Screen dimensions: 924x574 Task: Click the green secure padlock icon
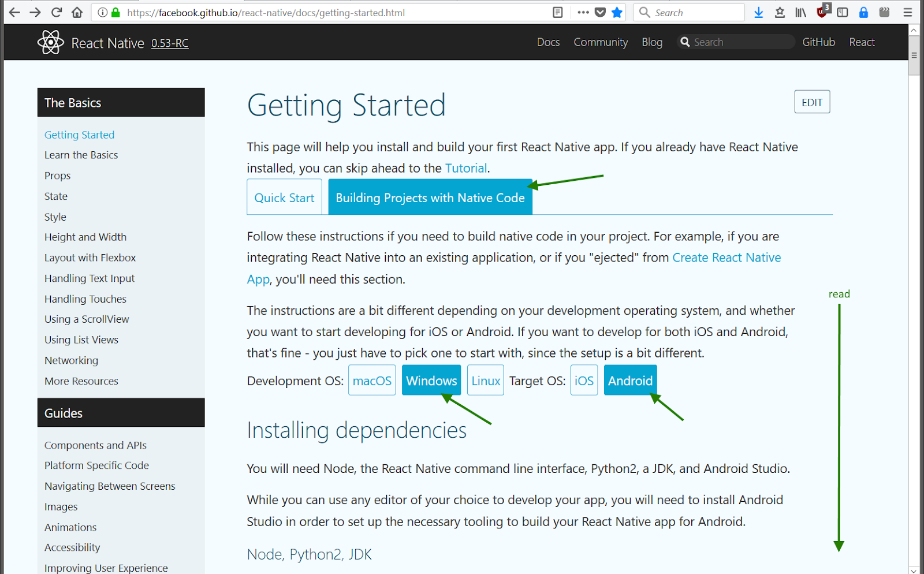[115, 12]
